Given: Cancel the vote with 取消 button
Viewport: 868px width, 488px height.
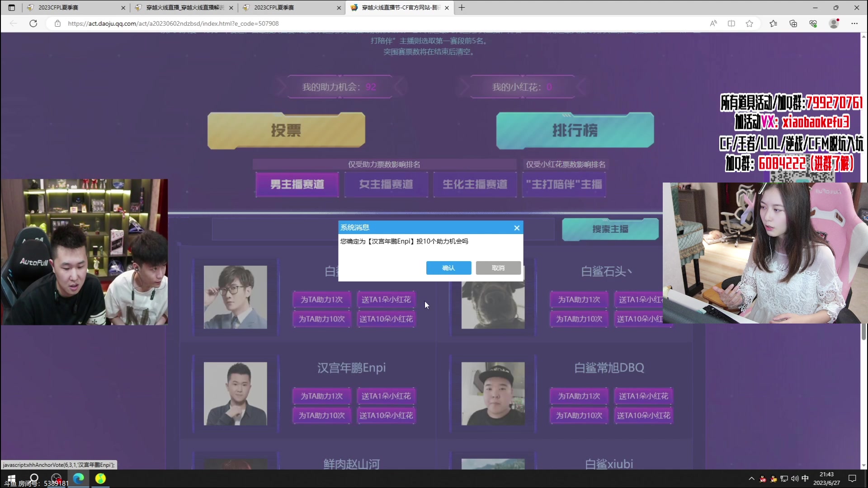Looking at the screenshot, I should (x=498, y=268).
